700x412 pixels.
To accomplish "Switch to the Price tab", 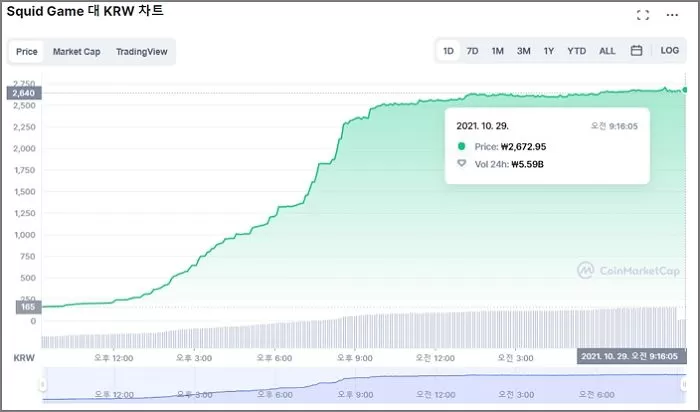I will (27, 51).
